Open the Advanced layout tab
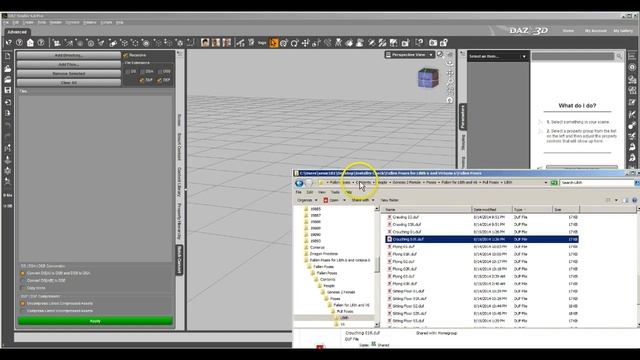 17,32
